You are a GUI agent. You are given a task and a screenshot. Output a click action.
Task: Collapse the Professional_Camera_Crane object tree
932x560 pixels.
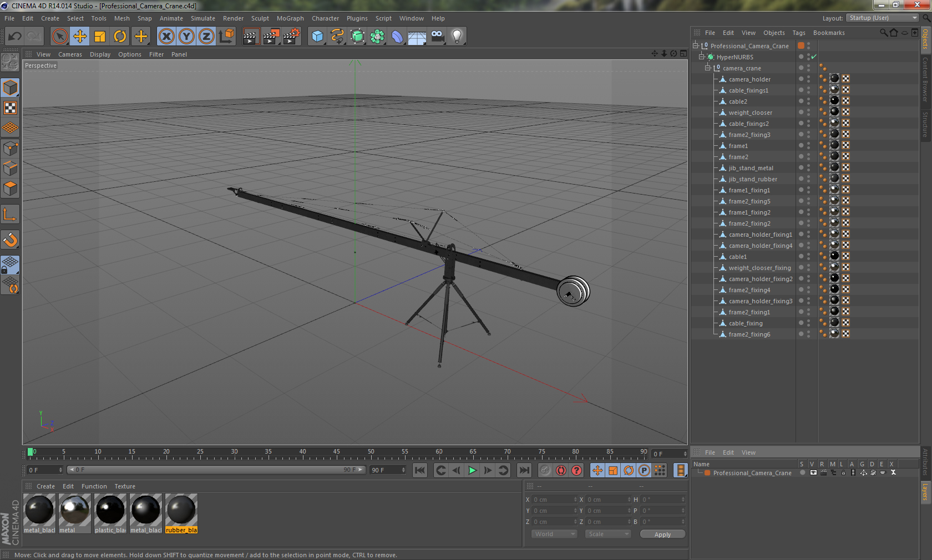tap(695, 46)
